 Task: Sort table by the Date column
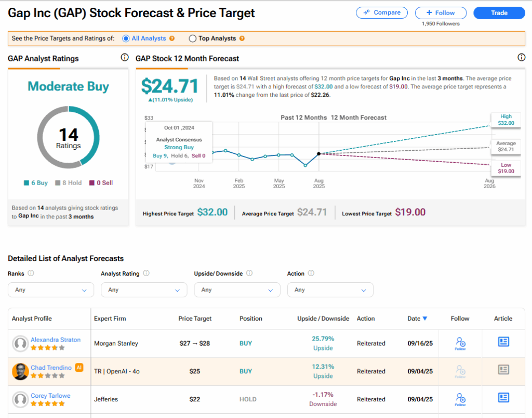[x=417, y=319]
